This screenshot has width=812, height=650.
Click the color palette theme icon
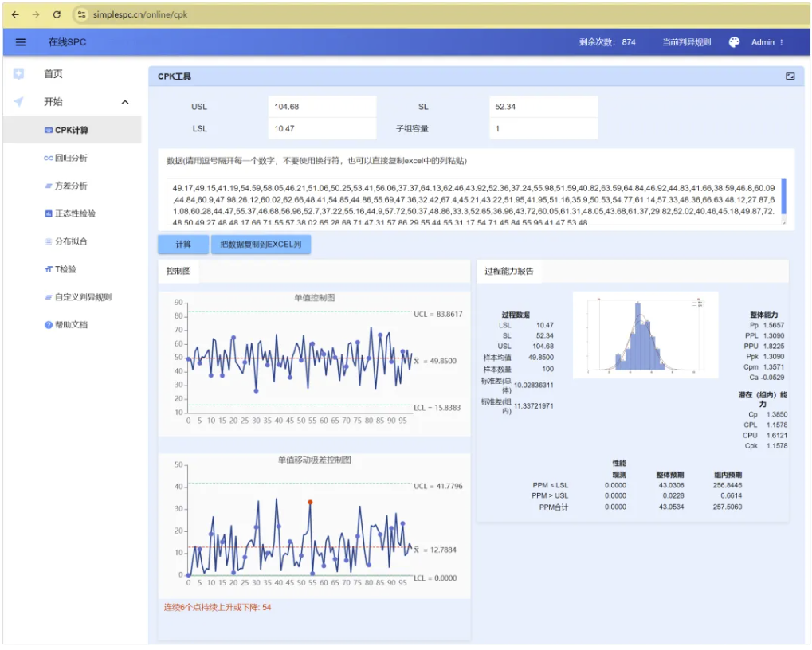[734, 42]
